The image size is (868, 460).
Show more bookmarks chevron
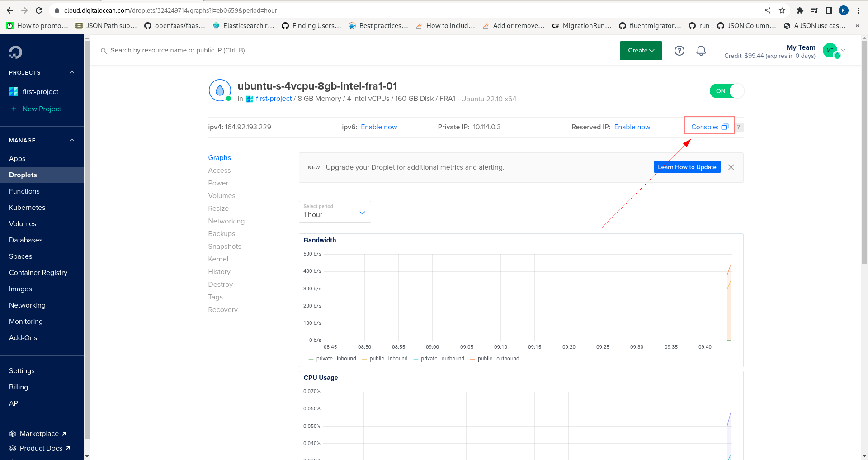coord(857,26)
